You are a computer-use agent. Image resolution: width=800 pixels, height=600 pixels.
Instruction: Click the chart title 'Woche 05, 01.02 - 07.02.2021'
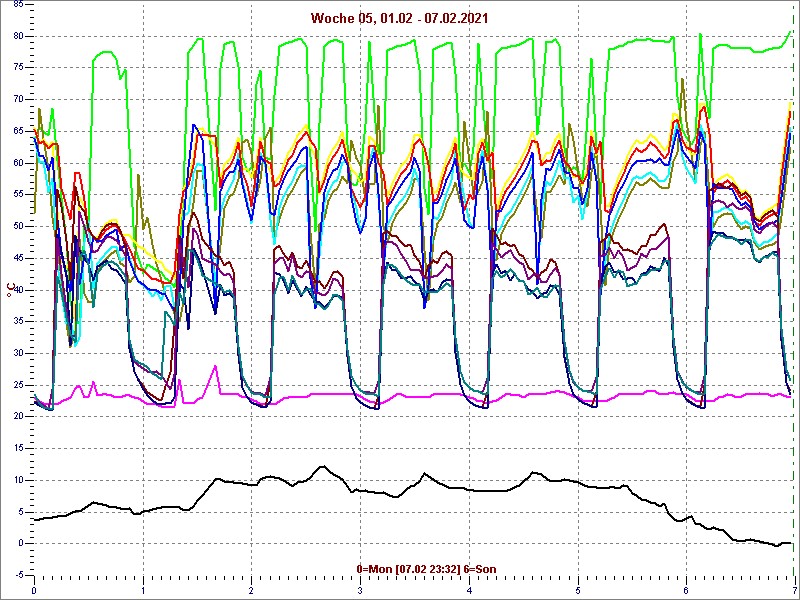[399, 19]
